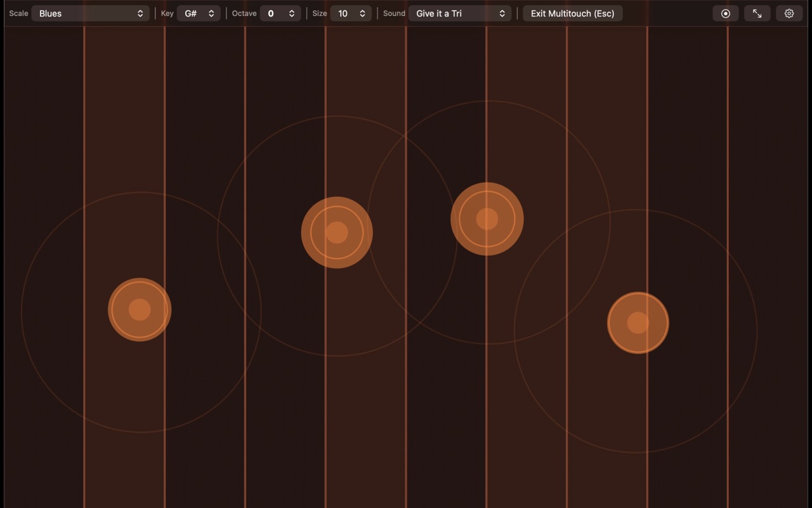The image size is (812, 508).
Task: Start recording with the record icon
Action: coord(726,13)
